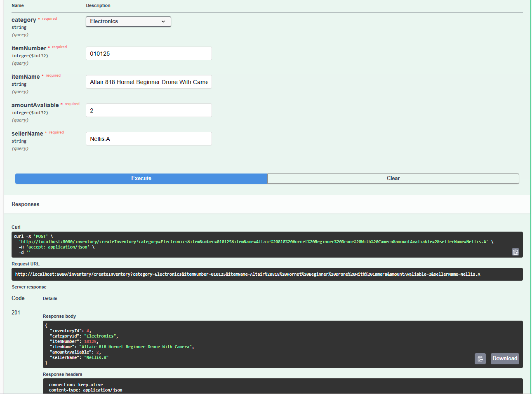Download the JSON response body
Image resolution: width=532 pixels, height=394 pixels.
(504, 359)
